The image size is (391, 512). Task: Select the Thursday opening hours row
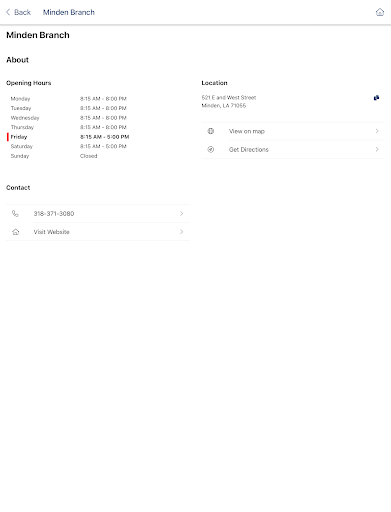click(x=68, y=127)
